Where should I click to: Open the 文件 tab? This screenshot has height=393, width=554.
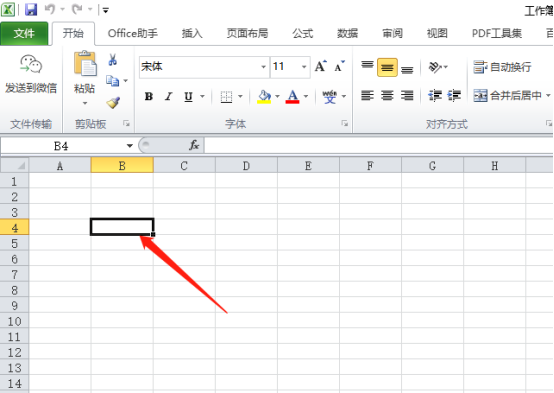pyautogui.click(x=24, y=34)
